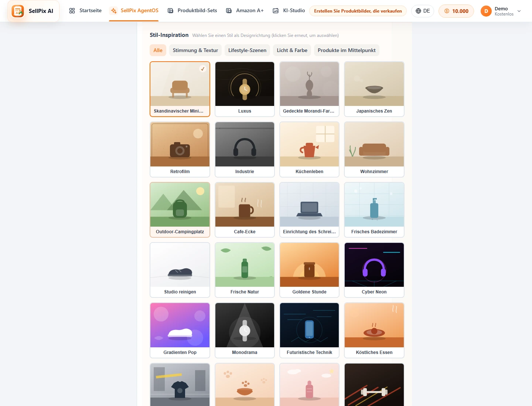Click the SellPix AI logo icon
Viewport: 532px width, 406px height.
coord(18,11)
